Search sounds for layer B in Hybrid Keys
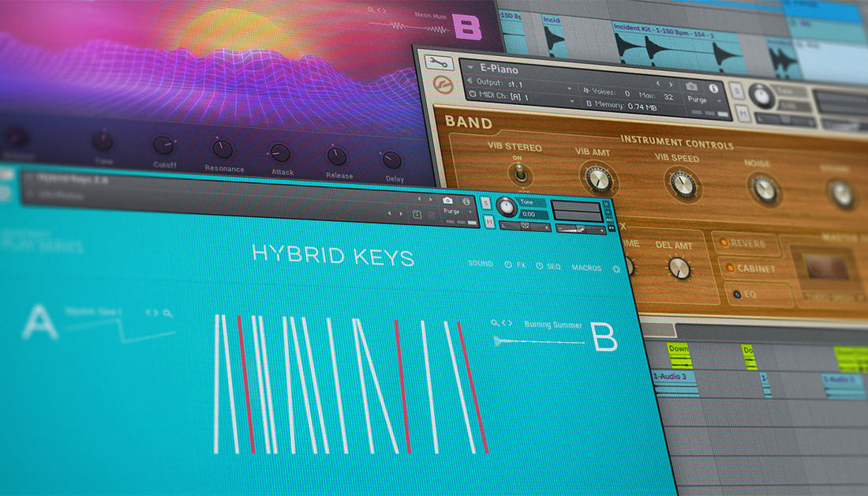868x496 pixels. (x=495, y=322)
